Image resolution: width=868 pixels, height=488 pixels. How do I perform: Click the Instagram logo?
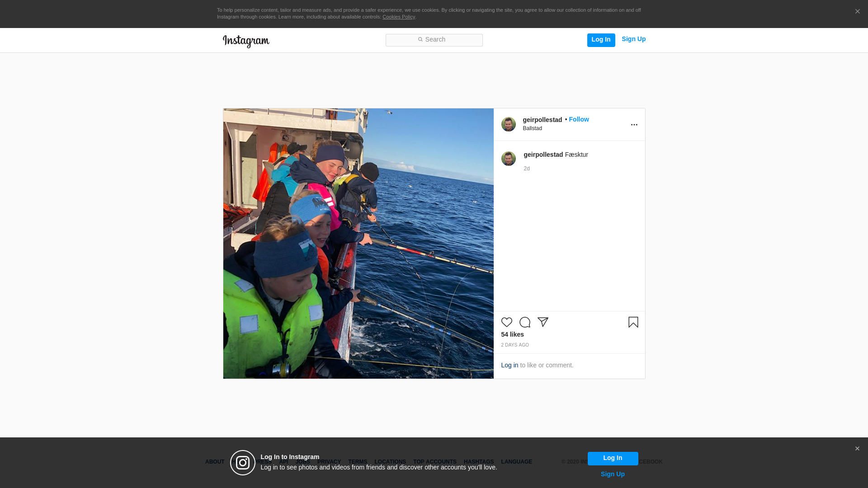(246, 42)
